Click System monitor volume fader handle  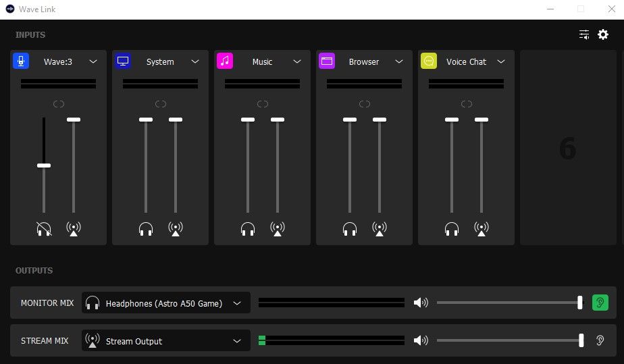146,120
